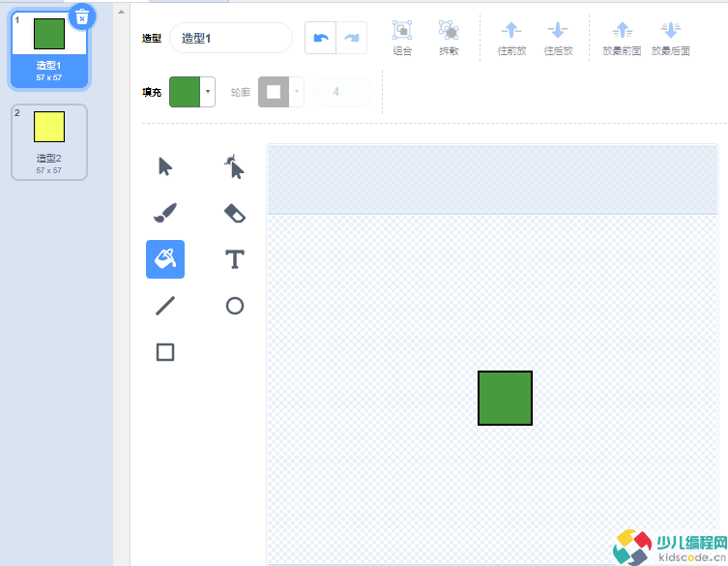
Task: Select the Line tool
Action: 165,306
